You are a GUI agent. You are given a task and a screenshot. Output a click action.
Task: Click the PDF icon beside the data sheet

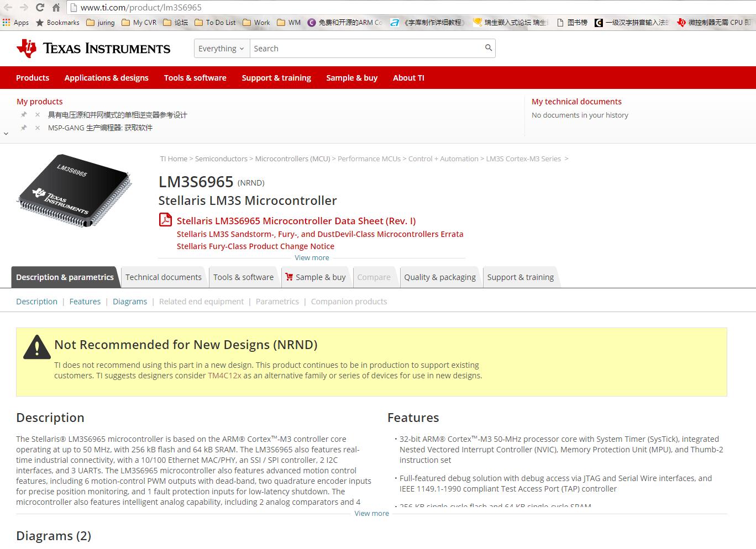coord(165,220)
